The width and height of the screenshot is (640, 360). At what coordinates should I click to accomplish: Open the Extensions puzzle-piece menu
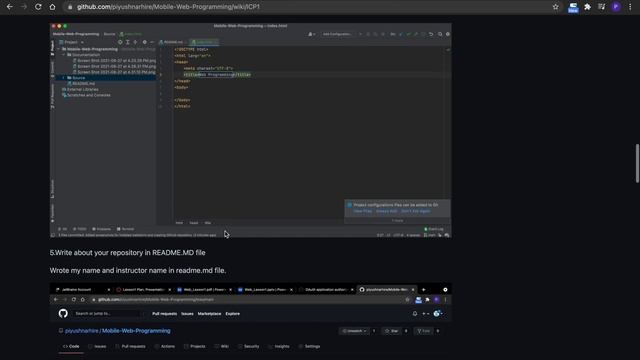587,7
